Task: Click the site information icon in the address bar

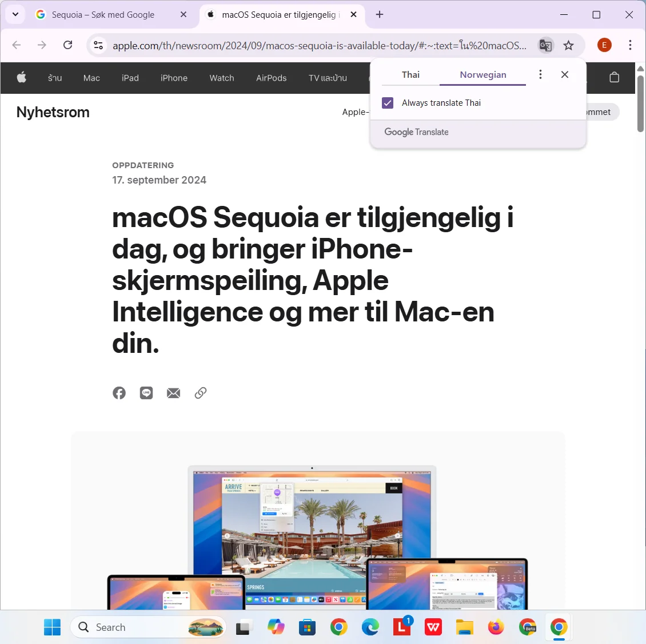Action: [x=98, y=45]
